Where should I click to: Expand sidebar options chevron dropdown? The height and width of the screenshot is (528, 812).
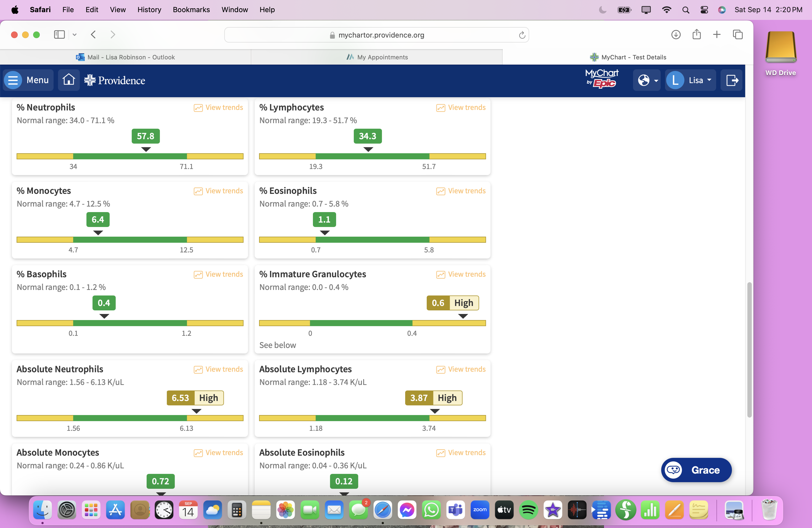coord(74,35)
